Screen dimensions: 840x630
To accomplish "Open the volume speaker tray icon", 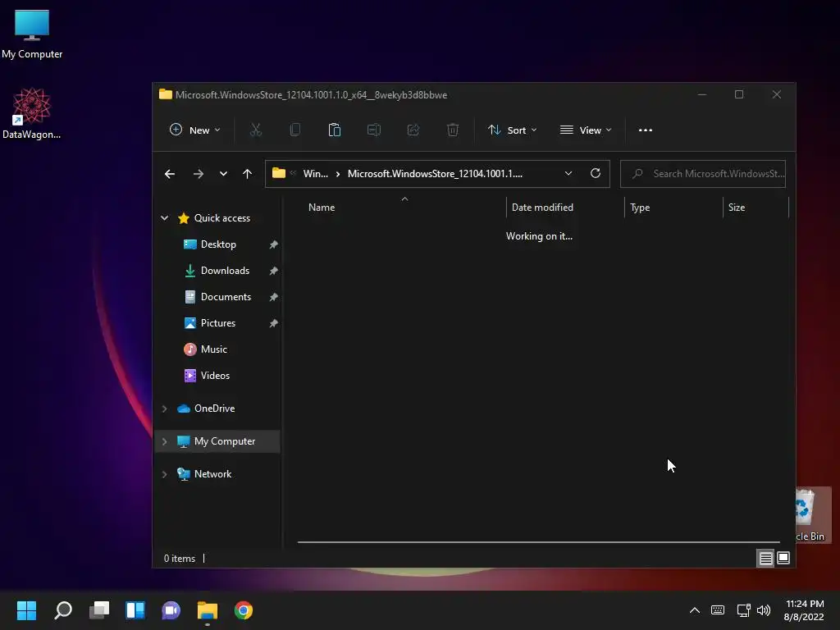I will coord(764,610).
